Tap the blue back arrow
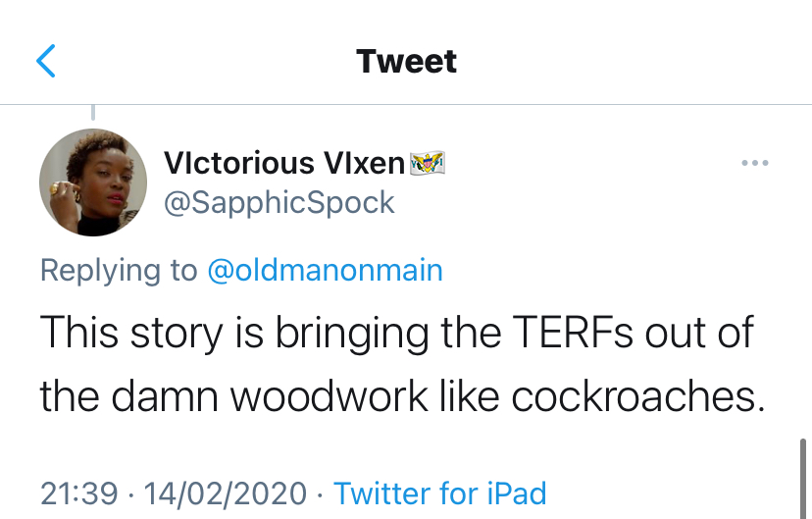The height and width of the screenshot is (519, 812). (x=46, y=61)
